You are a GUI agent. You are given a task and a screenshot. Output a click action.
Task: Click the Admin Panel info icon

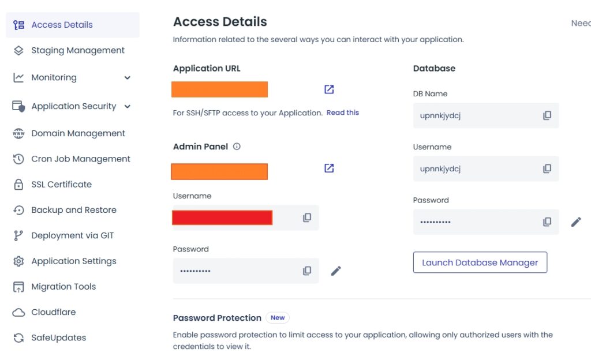pos(237,147)
